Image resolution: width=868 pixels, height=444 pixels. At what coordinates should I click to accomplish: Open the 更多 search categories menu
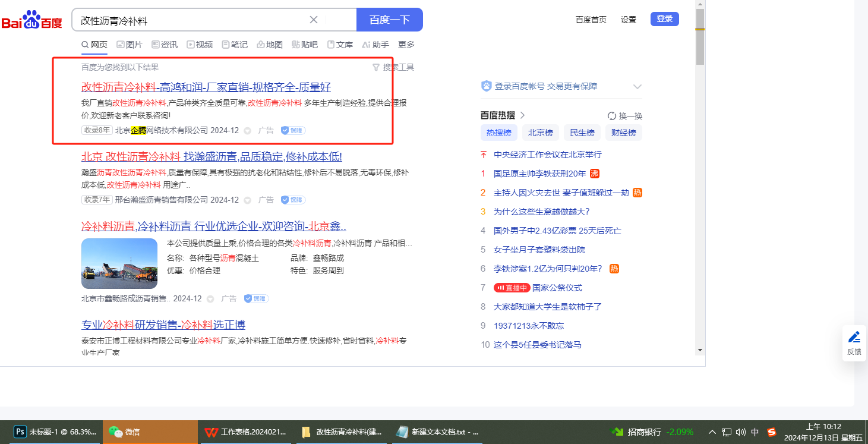pyautogui.click(x=406, y=45)
